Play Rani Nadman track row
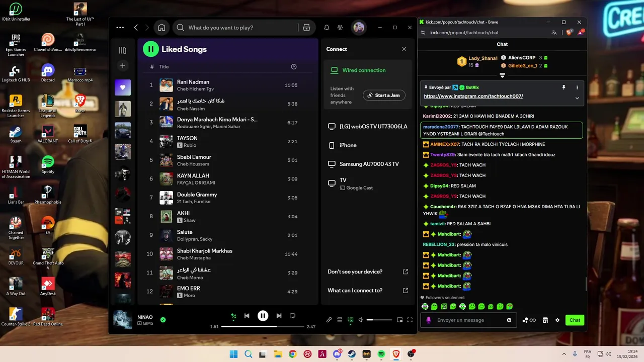The height and width of the screenshot is (362, 644). pos(228,85)
